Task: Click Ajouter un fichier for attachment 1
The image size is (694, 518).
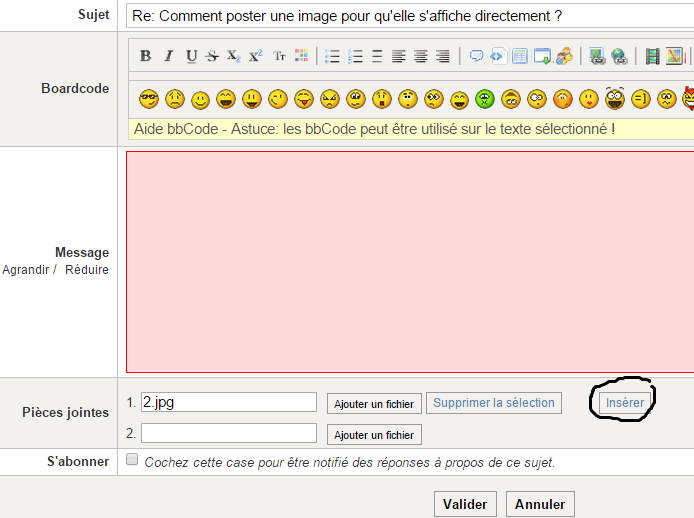Action: (374, 403)
